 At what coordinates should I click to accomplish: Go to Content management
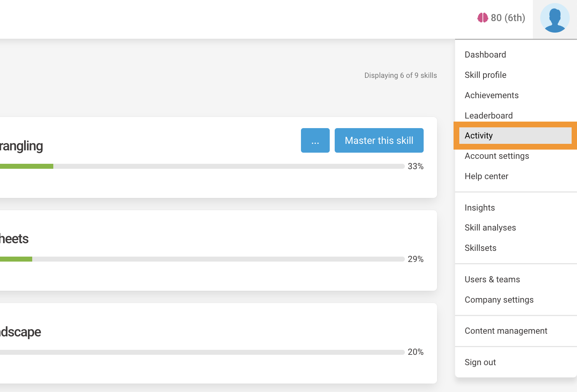(x=506, y=331)
